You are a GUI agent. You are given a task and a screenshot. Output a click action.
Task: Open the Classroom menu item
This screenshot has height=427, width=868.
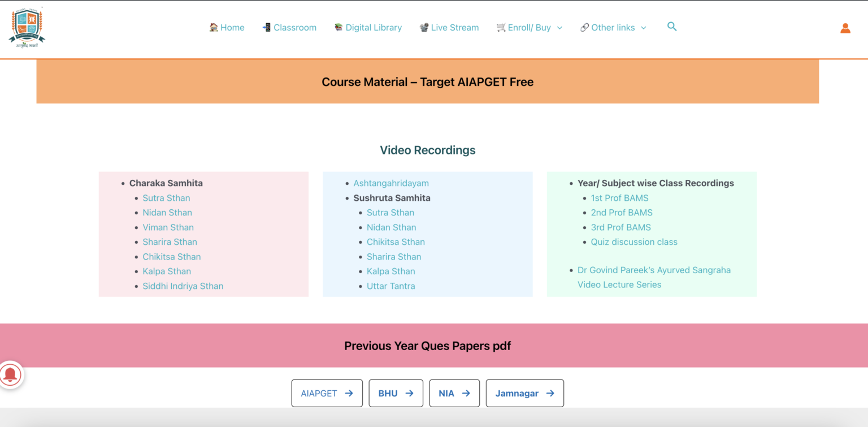(x=294, y=27)
